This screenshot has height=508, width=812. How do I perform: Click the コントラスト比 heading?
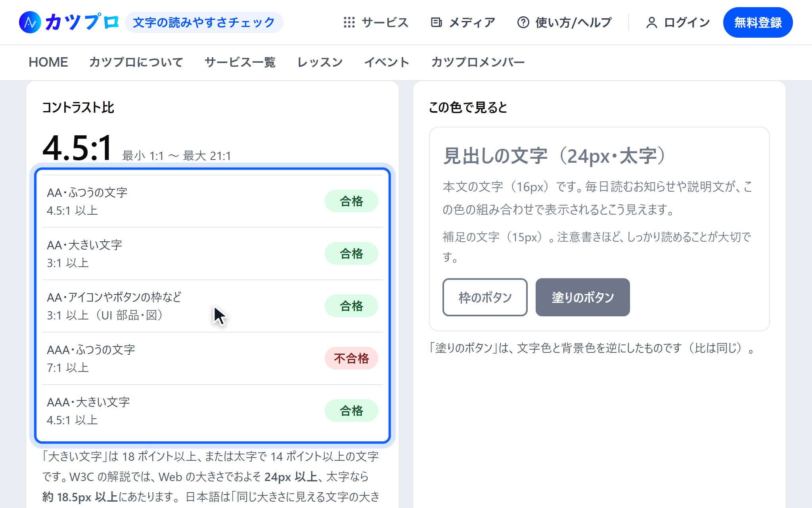pyautogui.click(x=78, y=108)
